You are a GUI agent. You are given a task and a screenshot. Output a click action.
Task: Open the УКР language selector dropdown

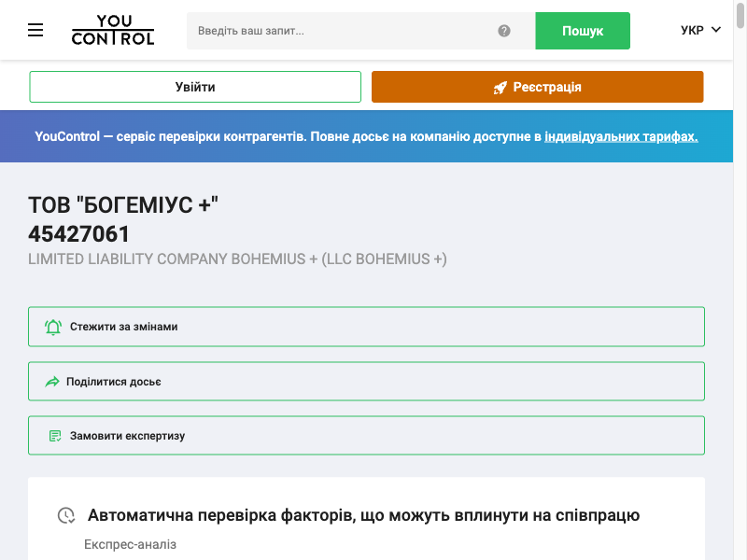coord(700,29)
